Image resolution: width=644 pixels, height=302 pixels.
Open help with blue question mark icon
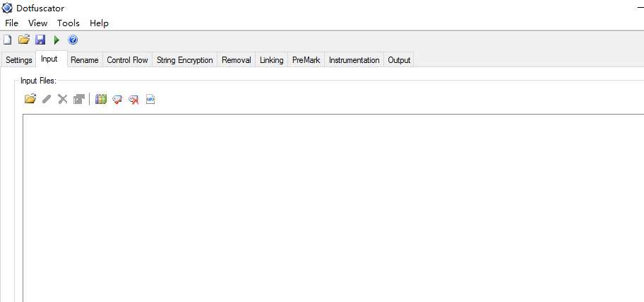coord(73,40)
